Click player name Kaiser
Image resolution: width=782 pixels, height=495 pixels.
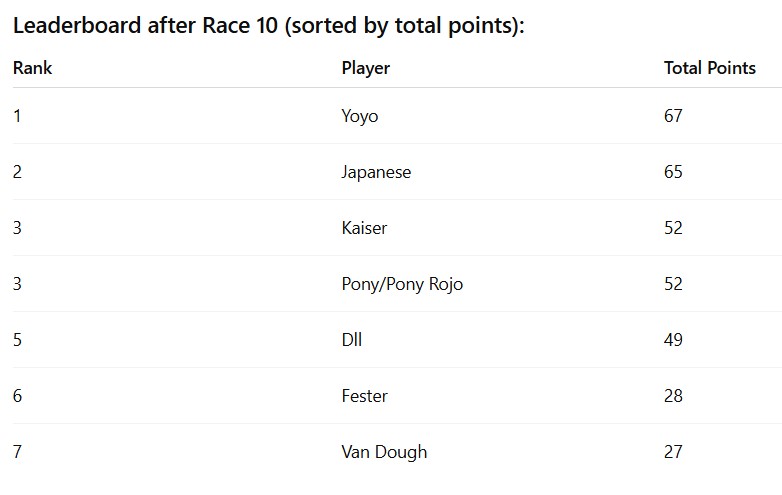coord(364,228)
